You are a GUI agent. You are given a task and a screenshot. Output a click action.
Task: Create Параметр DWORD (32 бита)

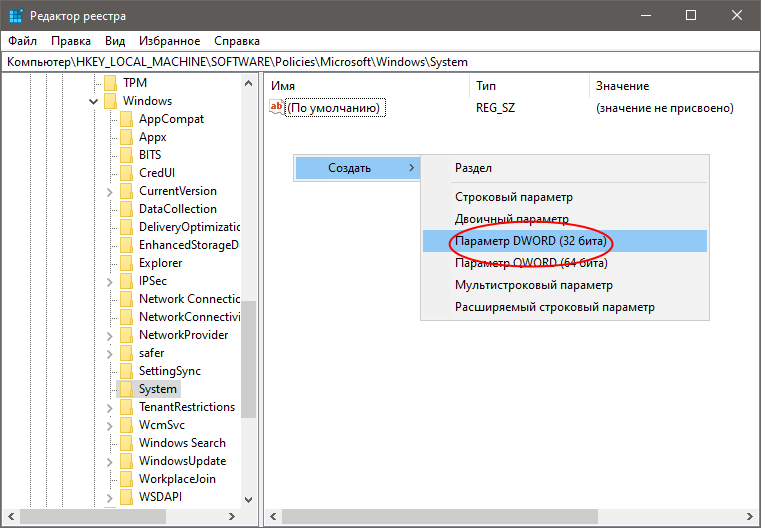(565, 241)
